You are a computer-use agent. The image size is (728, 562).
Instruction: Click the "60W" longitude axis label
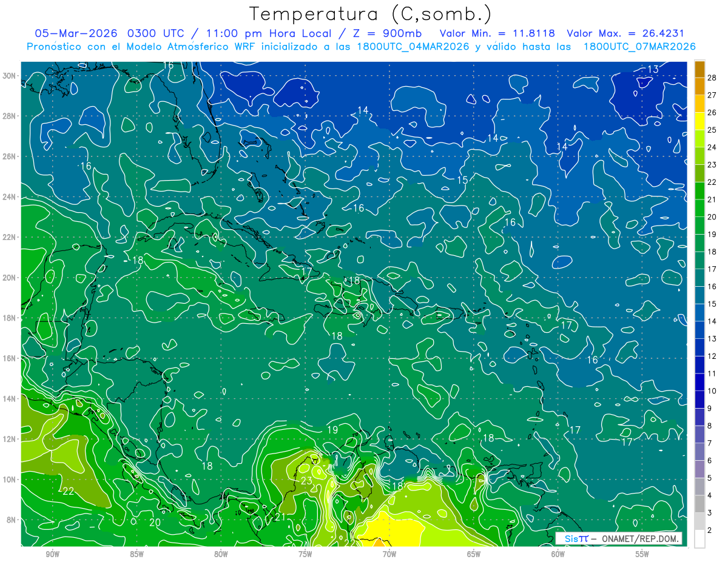pyautogui.click(x=558, y=555)
